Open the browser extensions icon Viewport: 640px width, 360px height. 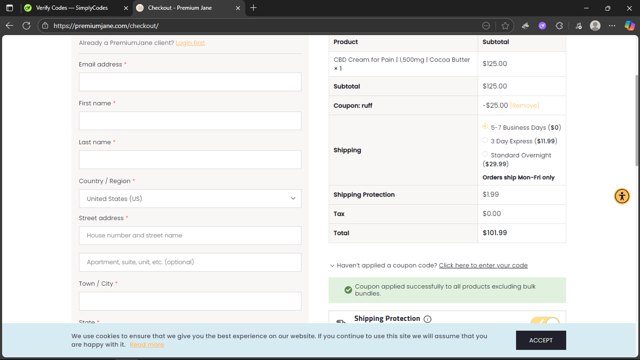[x=525, y=26]
